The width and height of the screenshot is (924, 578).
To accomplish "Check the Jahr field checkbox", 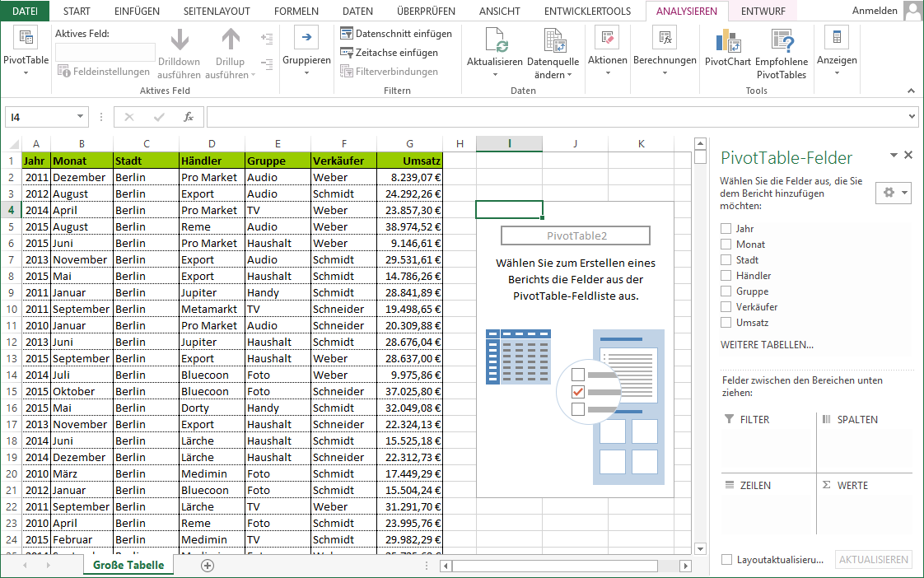I will (x=726, y=229).
